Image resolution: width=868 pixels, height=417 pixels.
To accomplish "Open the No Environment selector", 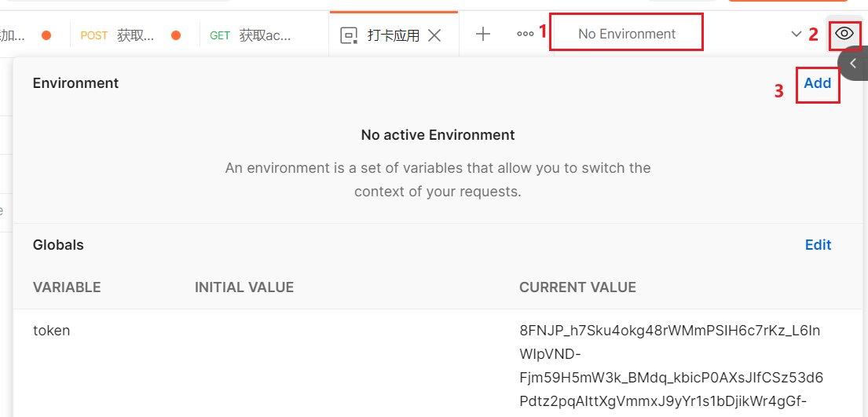I will [626, 34].
